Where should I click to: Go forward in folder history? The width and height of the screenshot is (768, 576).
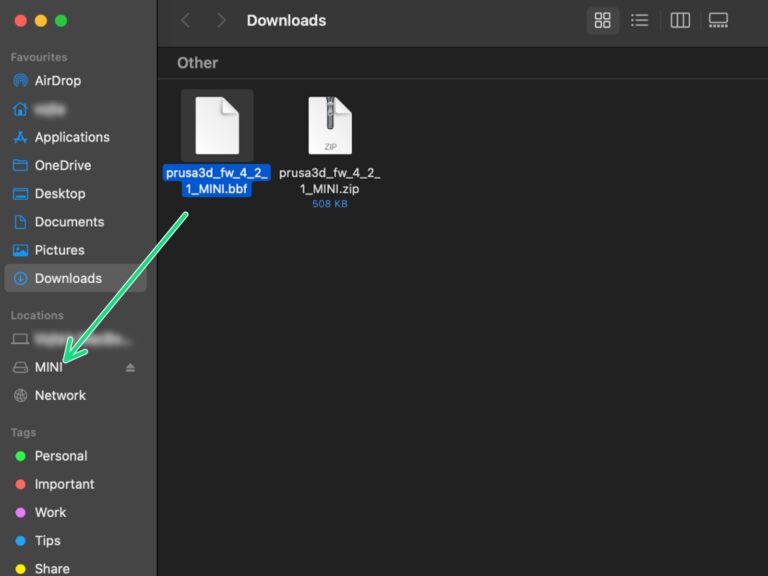coord(221,20)
